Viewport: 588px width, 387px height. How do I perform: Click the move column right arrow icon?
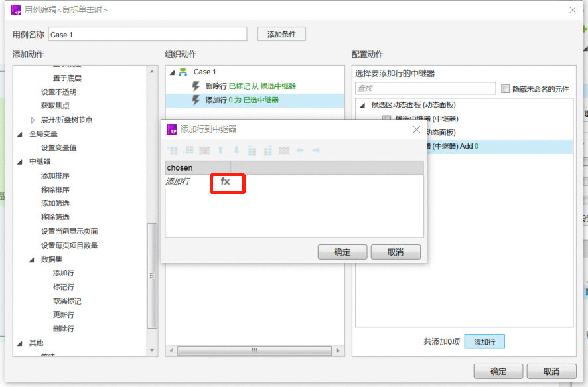[316, 151]
